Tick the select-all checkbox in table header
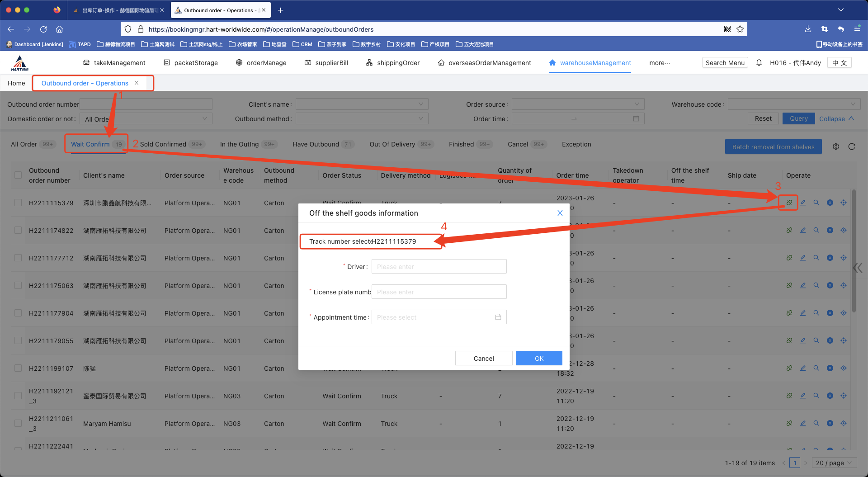868x477 pixels. [18, 175]
